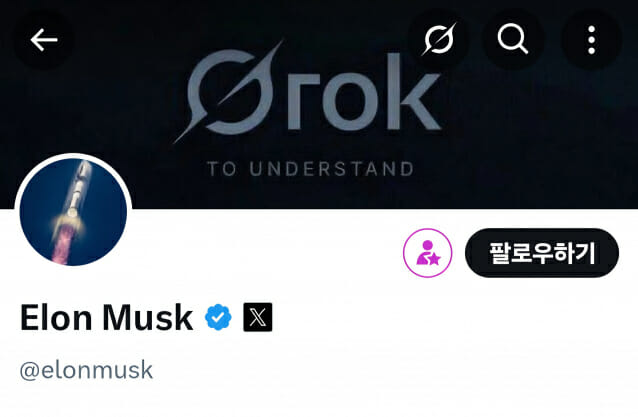Tap the word TO in the banner tagline
The height and width of the screenshot is (417, 638).
click(221, 169)
